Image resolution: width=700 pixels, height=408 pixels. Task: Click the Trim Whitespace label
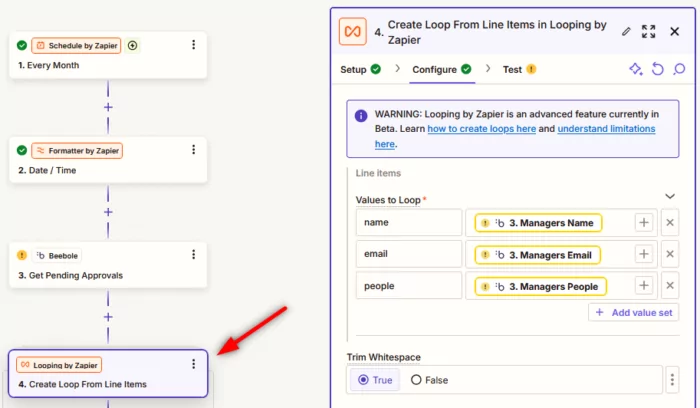(x=383, y=357)
